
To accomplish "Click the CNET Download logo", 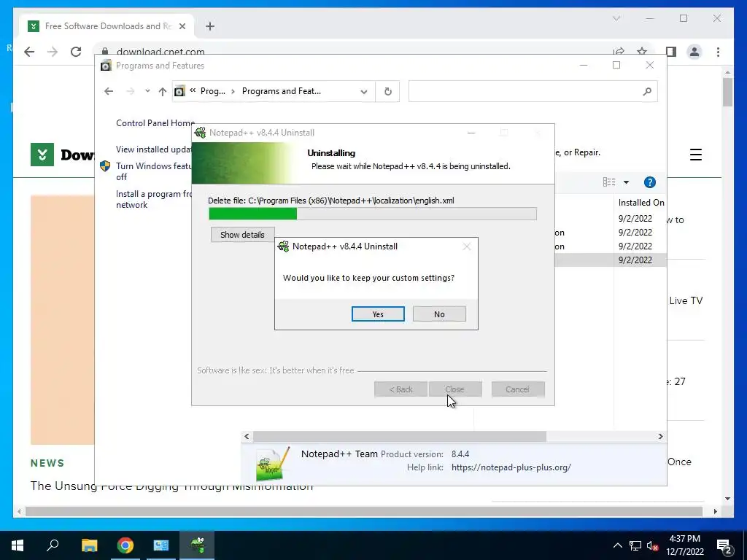I will [x=62, y=155].
